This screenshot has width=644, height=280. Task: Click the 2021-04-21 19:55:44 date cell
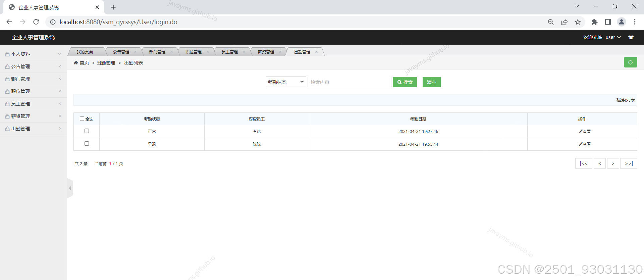418,144
